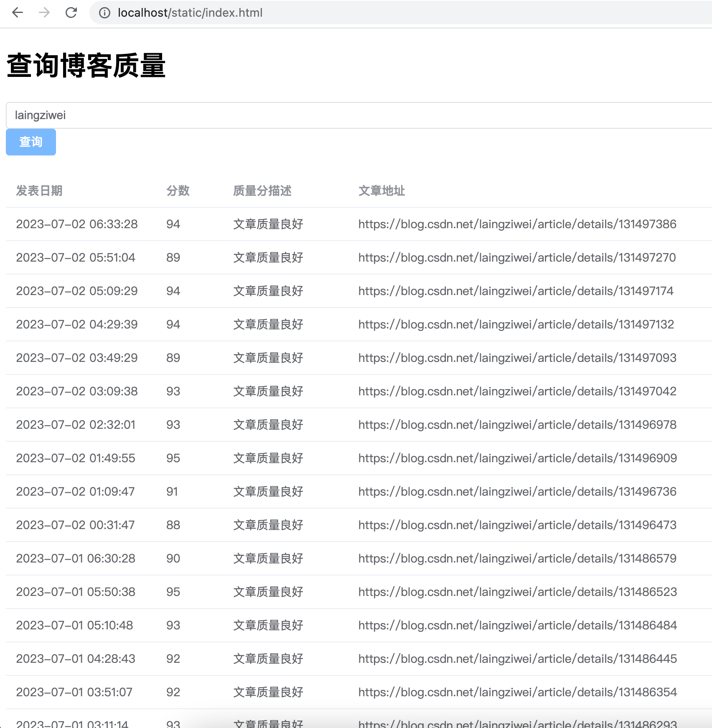Click the 查询博客质量 page heading

pyautogui.click(x=86, y=66)
